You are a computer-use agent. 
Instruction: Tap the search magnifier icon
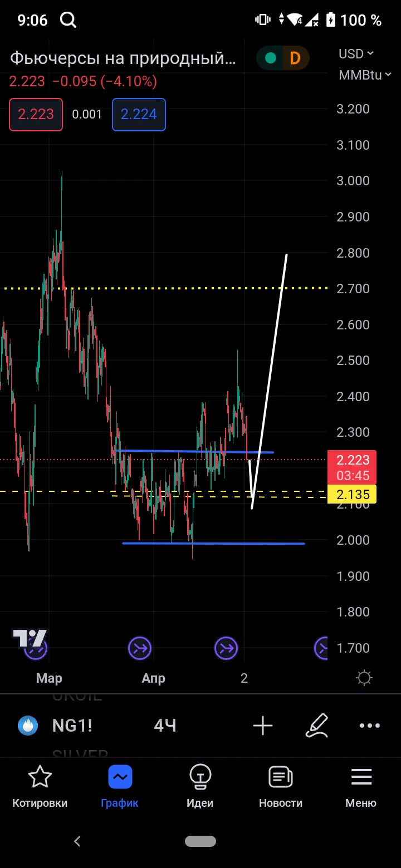pyautogui.click(x=68, y=21)
